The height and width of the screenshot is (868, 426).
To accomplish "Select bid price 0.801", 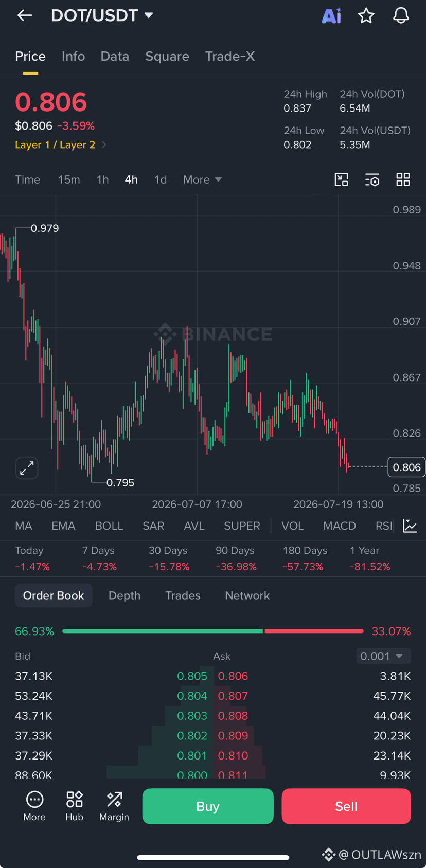I will [x=192, y=756].
